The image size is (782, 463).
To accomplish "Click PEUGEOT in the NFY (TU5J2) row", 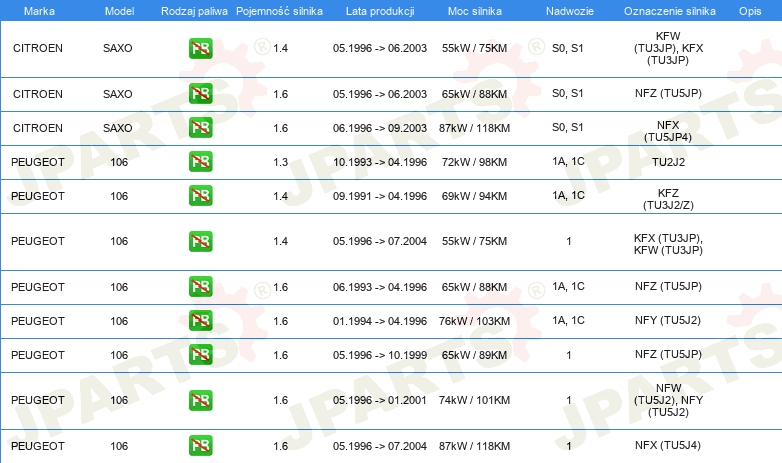I will tap(38, 321).
